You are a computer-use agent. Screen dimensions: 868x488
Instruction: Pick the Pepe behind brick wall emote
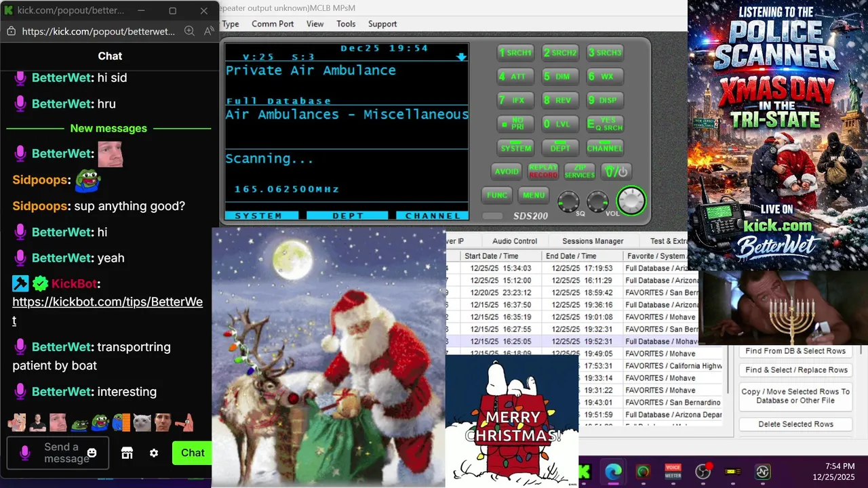click(121, 422)
